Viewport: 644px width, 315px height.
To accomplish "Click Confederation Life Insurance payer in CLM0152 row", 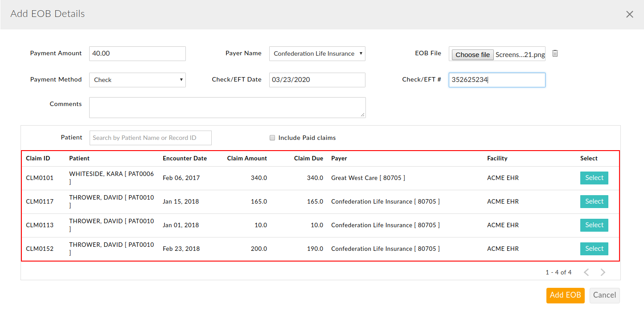I will tap(386, 249).
